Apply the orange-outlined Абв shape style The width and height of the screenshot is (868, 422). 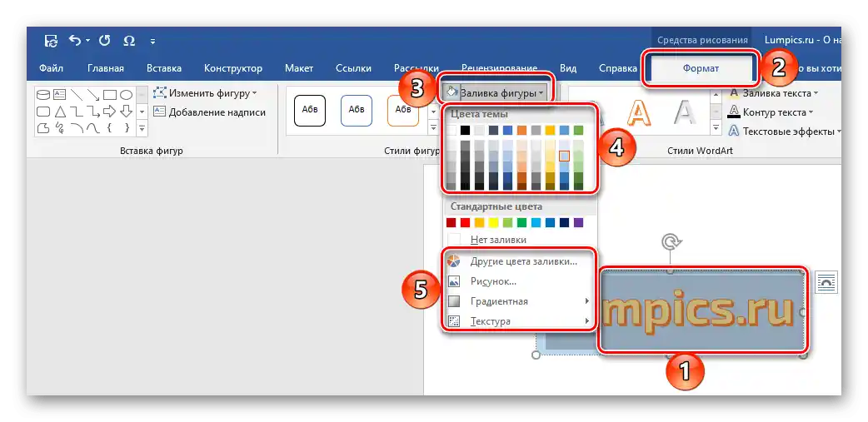(402, 110)
